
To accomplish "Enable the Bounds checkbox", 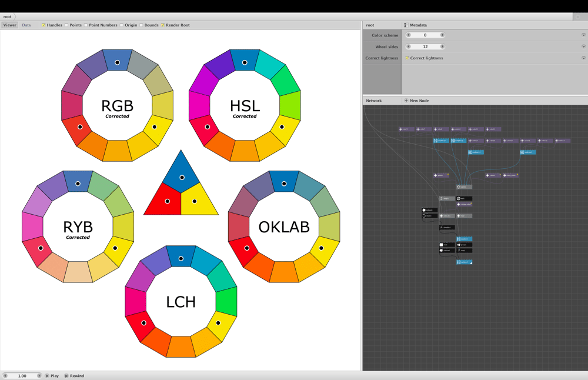I will (x=141, y=25).
